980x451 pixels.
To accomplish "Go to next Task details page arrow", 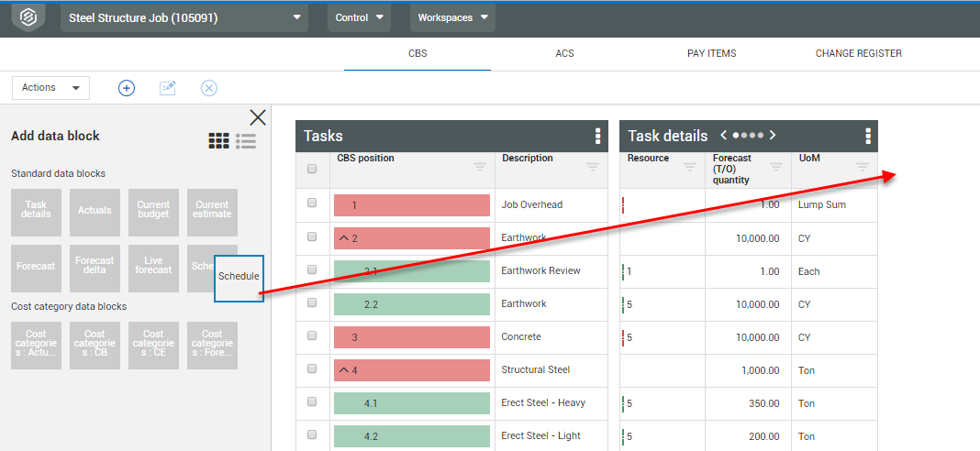I will (773, 136).
